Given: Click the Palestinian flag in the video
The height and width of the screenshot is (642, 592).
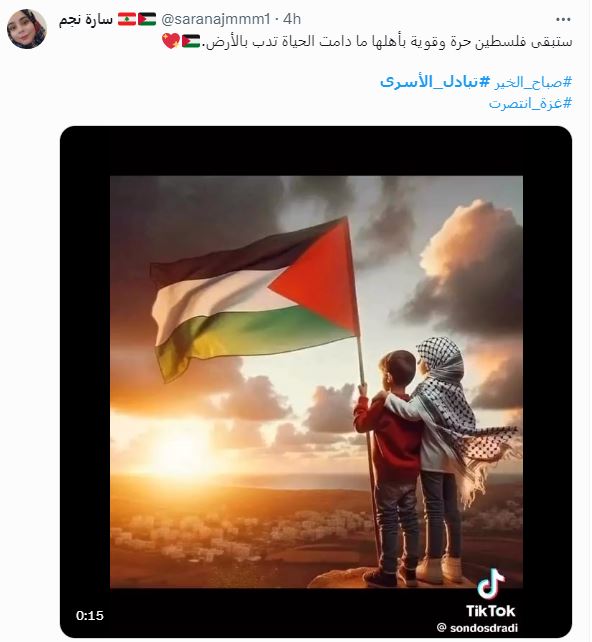Looking at the screenshot, I should pos(254,298).
